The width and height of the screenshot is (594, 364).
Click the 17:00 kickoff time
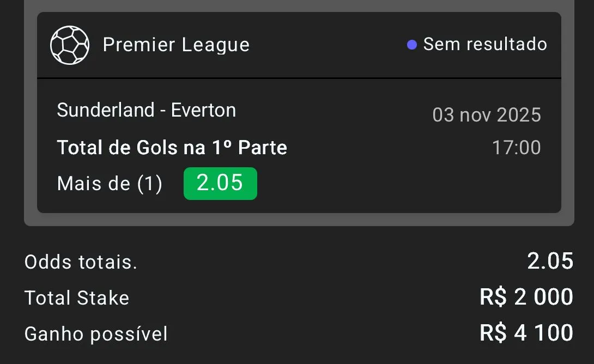pyautogui.click(x=516, y=148)
